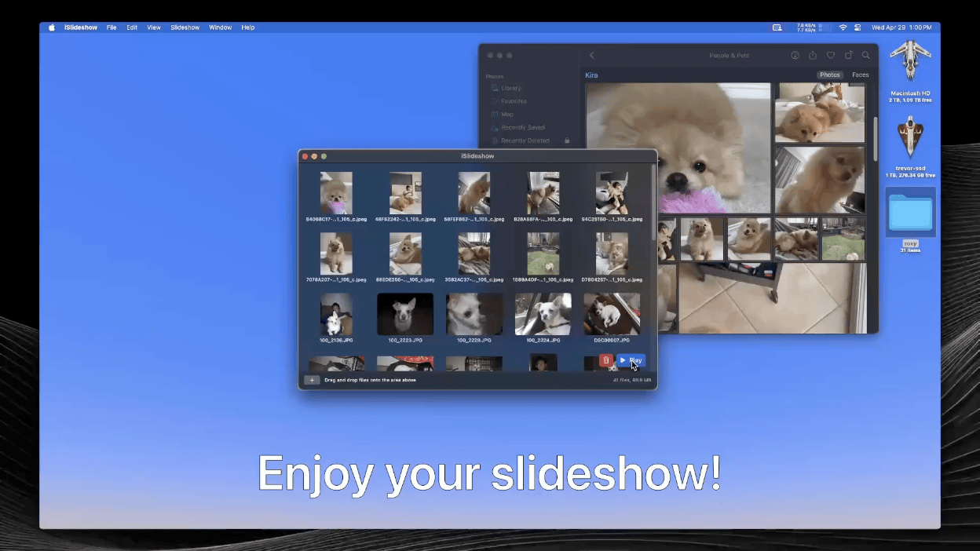The image size is (980, 551).
Task: Open the Edit menu
Action: tap(132, 27)
